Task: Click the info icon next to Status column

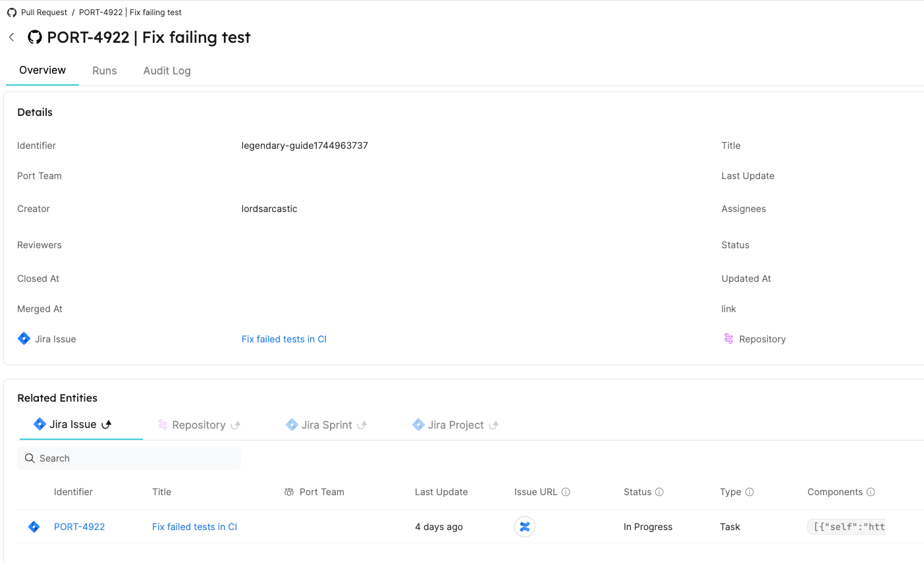Action: [659, 492]
